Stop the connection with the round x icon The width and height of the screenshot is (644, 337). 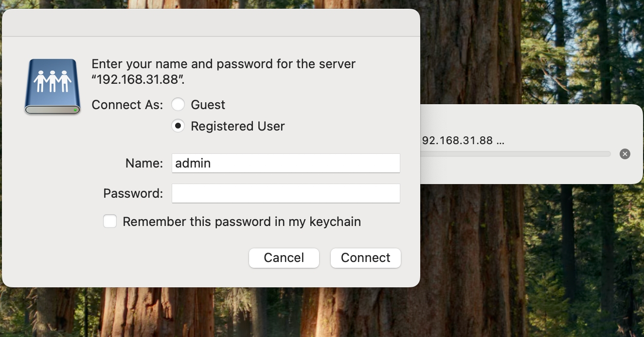point(625,154)
